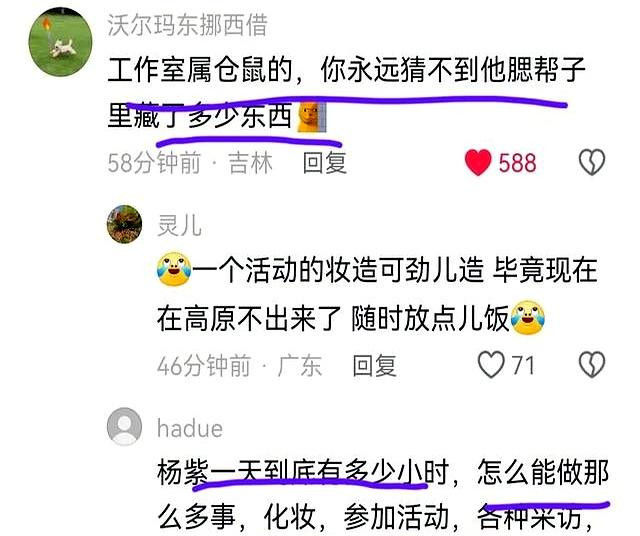This screenshot has width=640, height=536.
Task: Like 灵儿's comment showing 71 likes
Action: pos(491,365)
